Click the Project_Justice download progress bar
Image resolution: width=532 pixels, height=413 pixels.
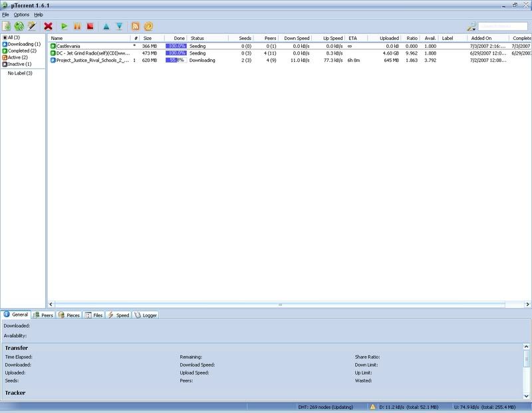pyautogui.click(x=176, y=61)
